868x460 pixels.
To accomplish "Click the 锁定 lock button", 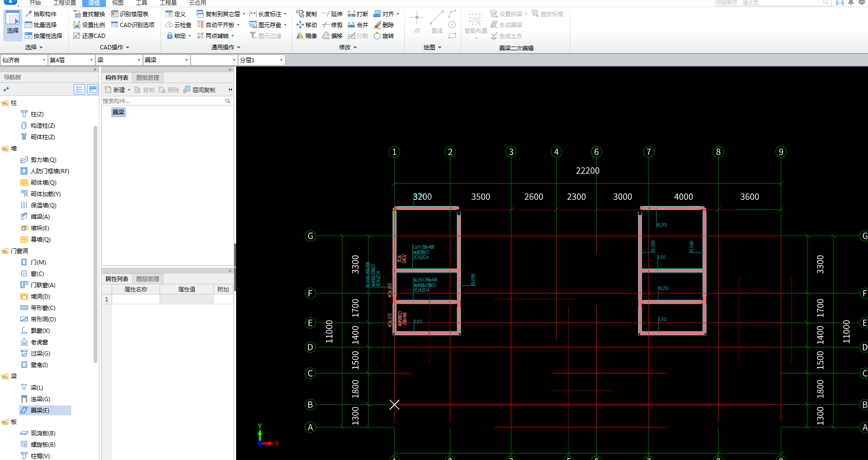I will click(x=179, y=36).
